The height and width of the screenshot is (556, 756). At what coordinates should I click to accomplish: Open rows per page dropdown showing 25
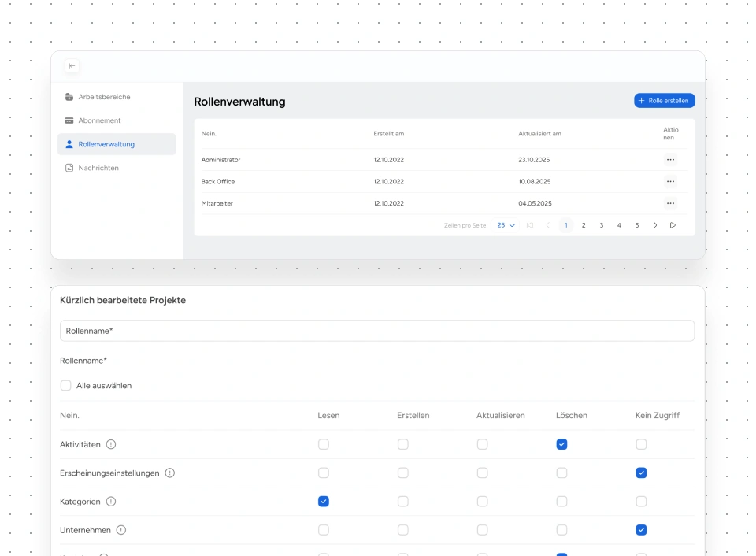[x=506, y=225]
